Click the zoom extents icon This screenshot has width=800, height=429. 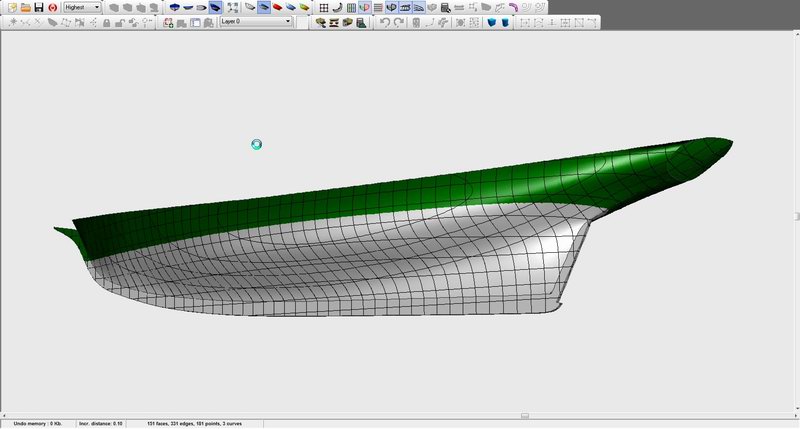pyautogui.click(x=233, y=7)
